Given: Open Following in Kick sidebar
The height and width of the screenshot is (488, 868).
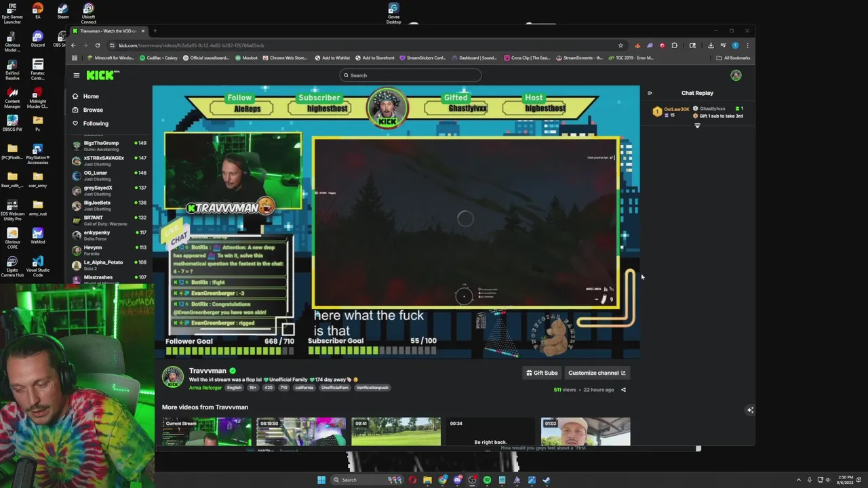Looking at the screenshot, I should coord(96,123).
